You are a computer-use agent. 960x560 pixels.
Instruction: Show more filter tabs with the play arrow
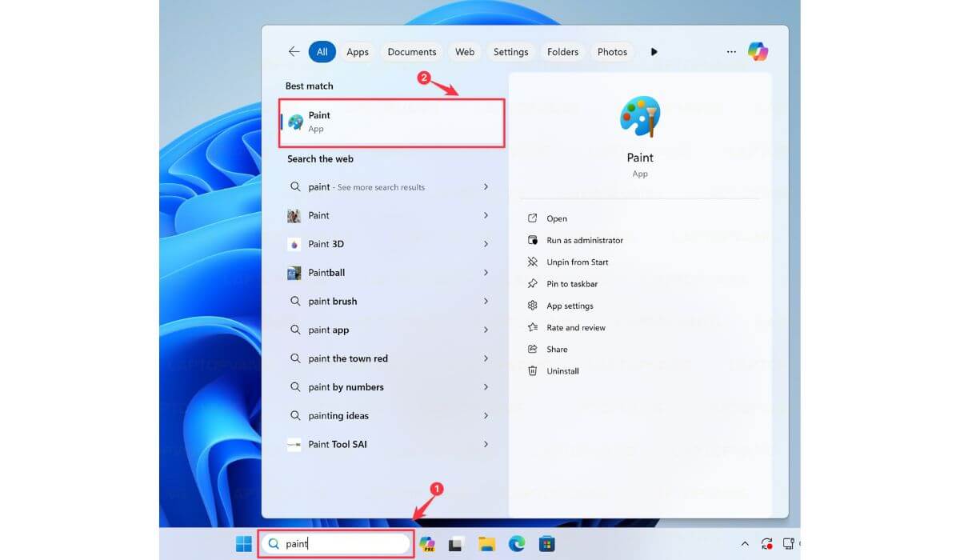[x=654, y=52]
